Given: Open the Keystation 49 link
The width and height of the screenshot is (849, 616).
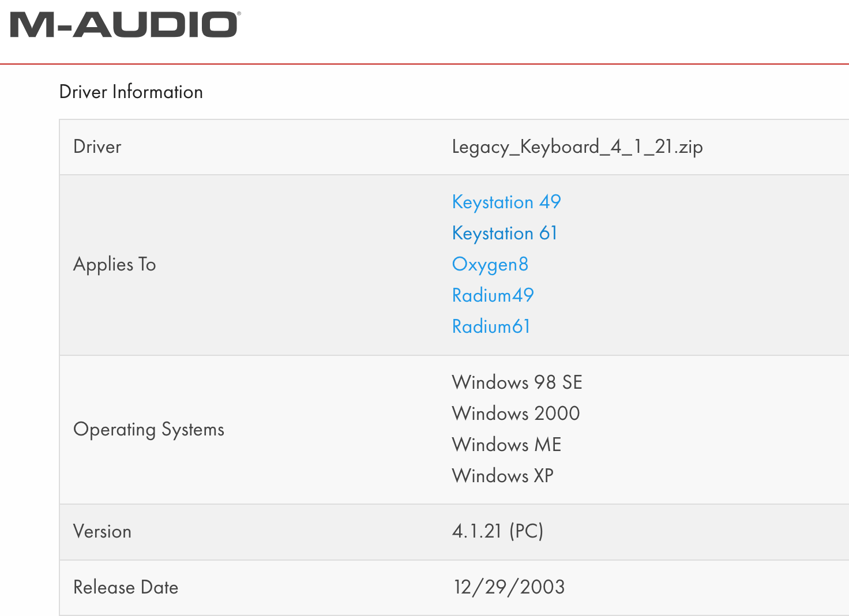Looking at the screenshot, I should [x=506, y=202].
